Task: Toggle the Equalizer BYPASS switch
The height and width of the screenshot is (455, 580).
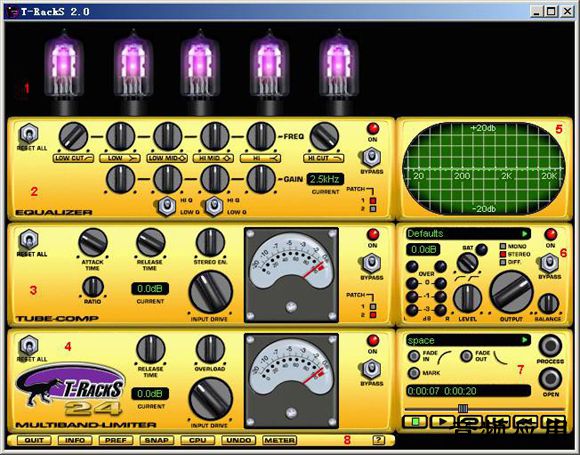Action: [371, 157]
